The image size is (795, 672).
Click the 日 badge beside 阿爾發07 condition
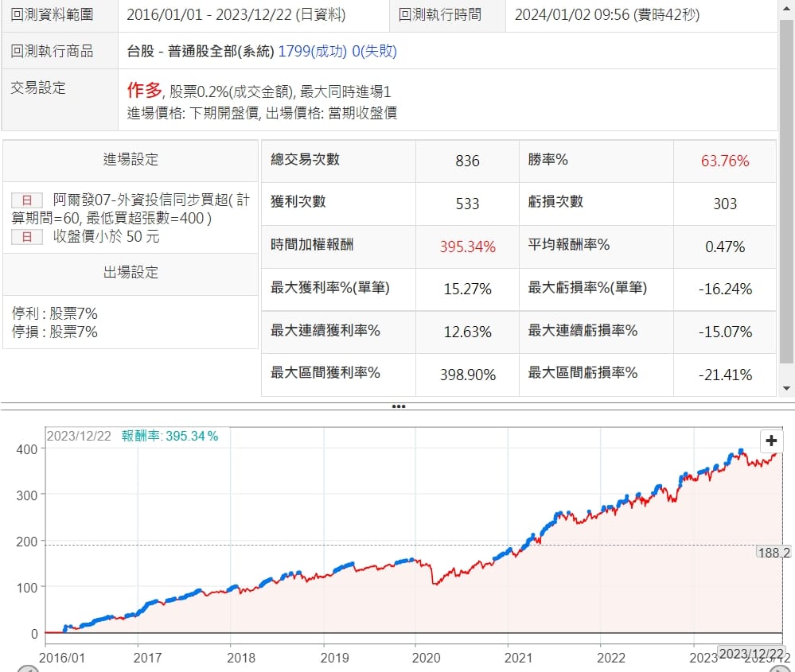click(27, 200)
